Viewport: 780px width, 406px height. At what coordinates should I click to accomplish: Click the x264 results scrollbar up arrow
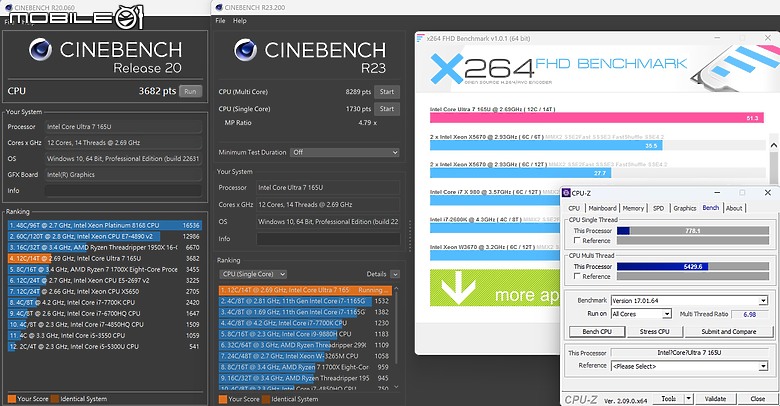click(x=774, y=146)
